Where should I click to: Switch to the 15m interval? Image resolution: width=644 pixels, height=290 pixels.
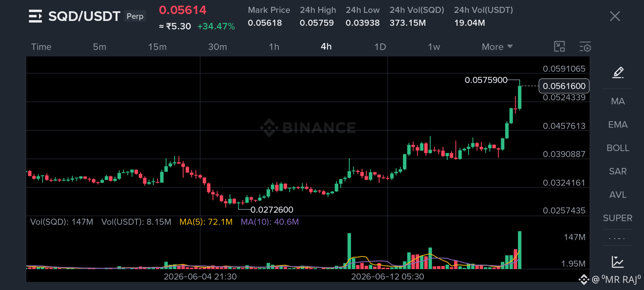pyautogui.click(x=157, y=47)
